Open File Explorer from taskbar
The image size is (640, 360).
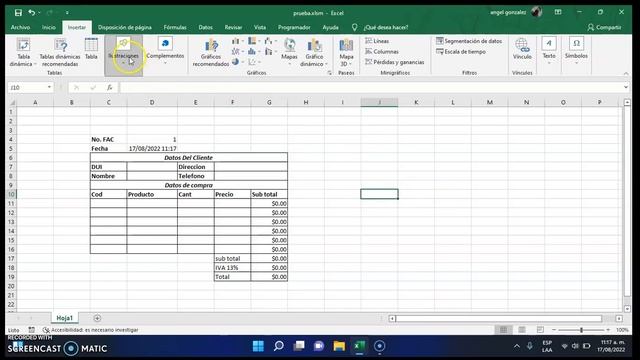click(x=339, y=346)
